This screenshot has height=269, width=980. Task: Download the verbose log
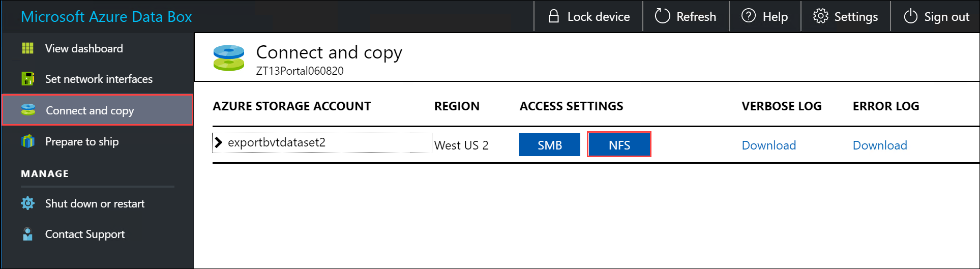click(768, 145)
